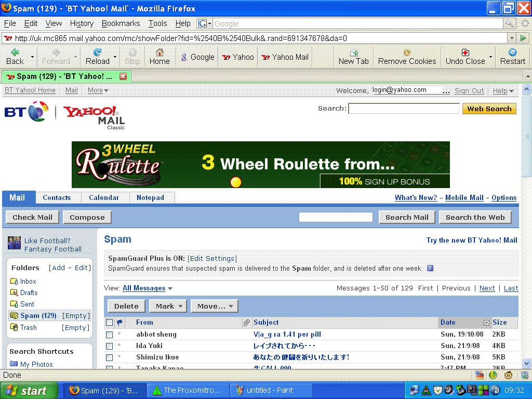Expand the Mark dropdown button
This screenshot has height=399, width=532.
168,306
